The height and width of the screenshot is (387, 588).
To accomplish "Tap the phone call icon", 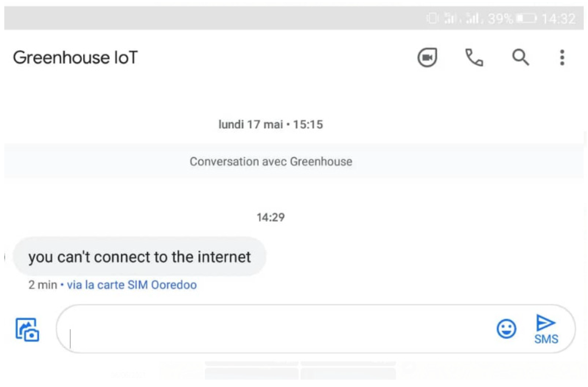I will [474, 57].
